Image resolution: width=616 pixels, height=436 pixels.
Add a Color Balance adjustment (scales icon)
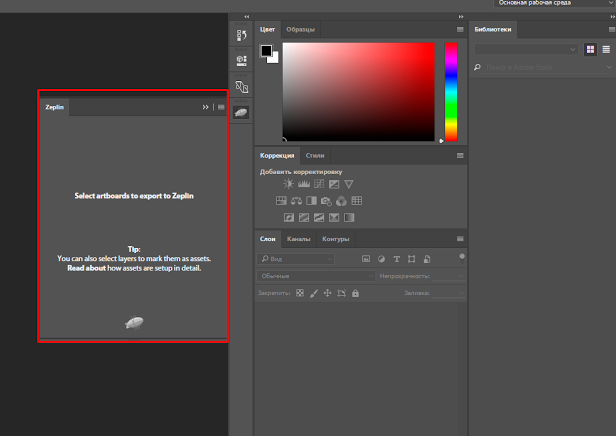(x=296, y=201)
